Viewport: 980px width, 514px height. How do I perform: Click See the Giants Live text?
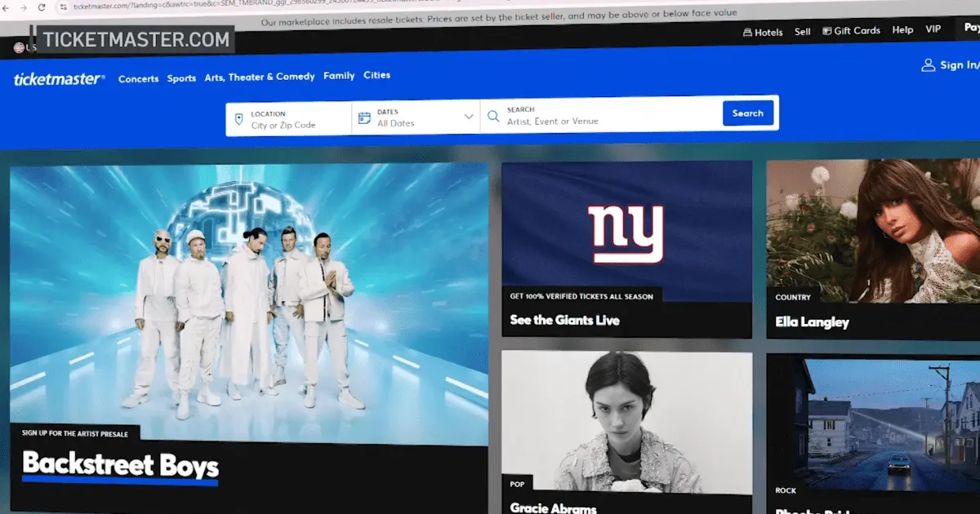click(x=564, y=321)
